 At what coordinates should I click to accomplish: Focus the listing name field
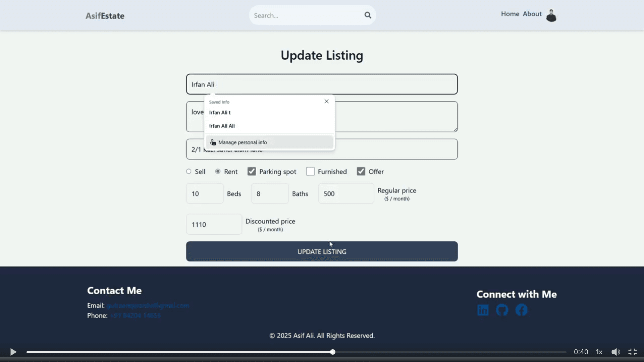coord(322,84)
